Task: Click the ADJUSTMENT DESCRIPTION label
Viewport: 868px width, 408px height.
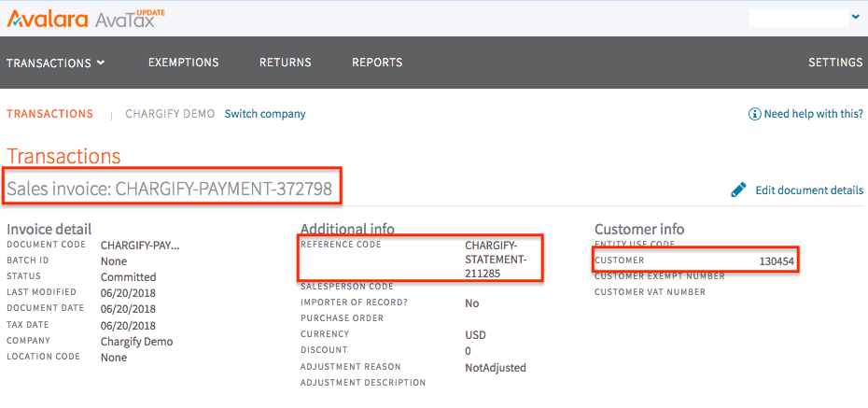Action: 363,383
